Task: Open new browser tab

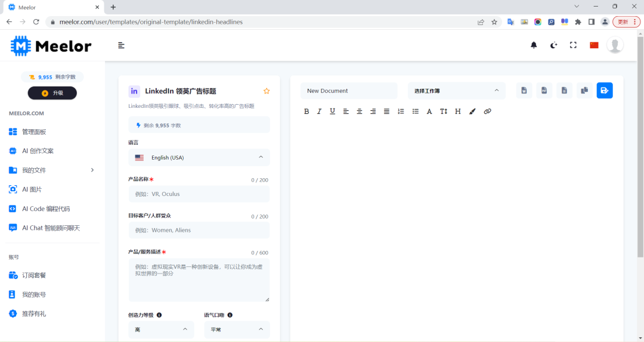Action: tap(113, 7)
